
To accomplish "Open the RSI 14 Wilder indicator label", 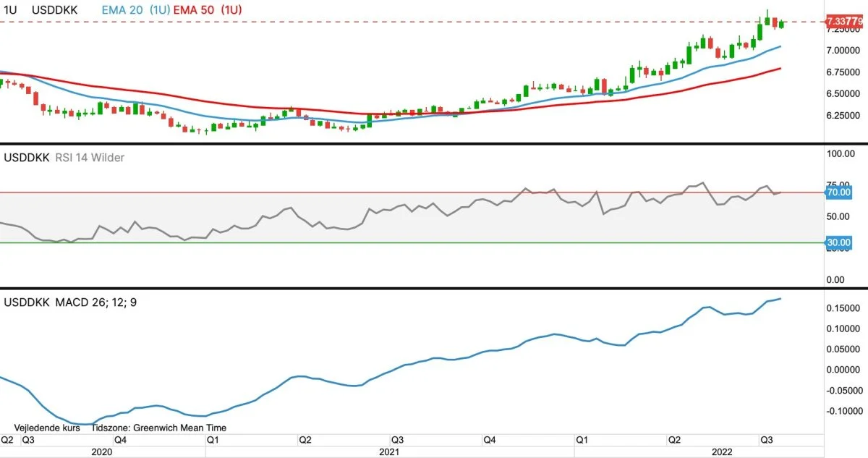I will 89,156.
